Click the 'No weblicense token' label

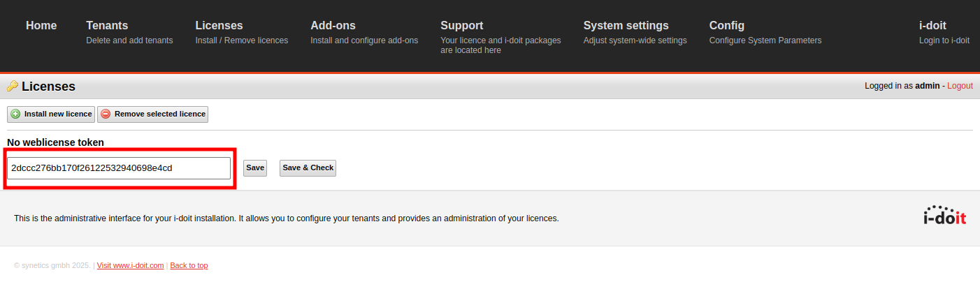coord(55,142)
